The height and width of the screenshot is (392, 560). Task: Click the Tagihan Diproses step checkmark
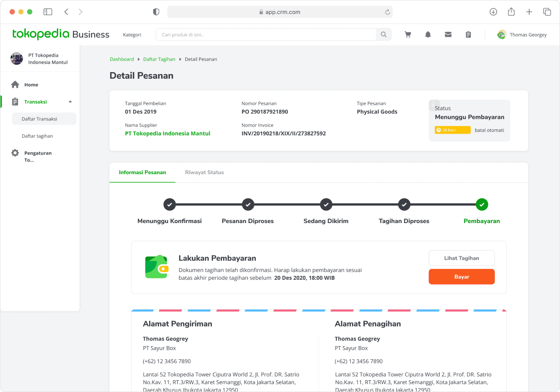point(404,204)
